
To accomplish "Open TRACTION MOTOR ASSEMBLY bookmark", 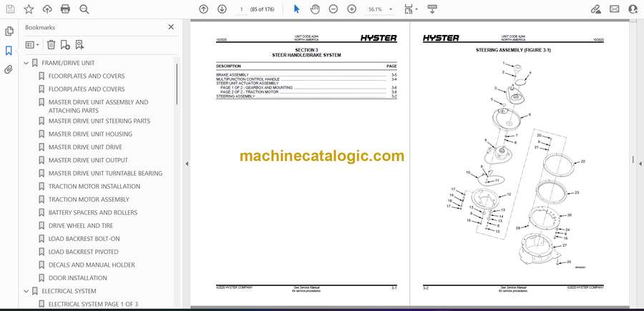I will 89,199.
